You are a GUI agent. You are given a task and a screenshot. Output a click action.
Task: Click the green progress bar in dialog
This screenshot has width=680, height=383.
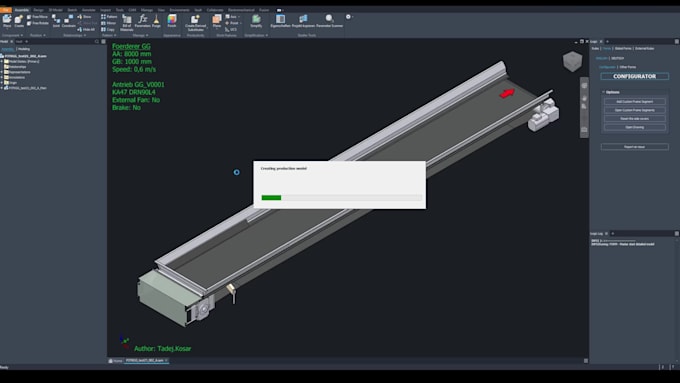[x=271, y=198]
